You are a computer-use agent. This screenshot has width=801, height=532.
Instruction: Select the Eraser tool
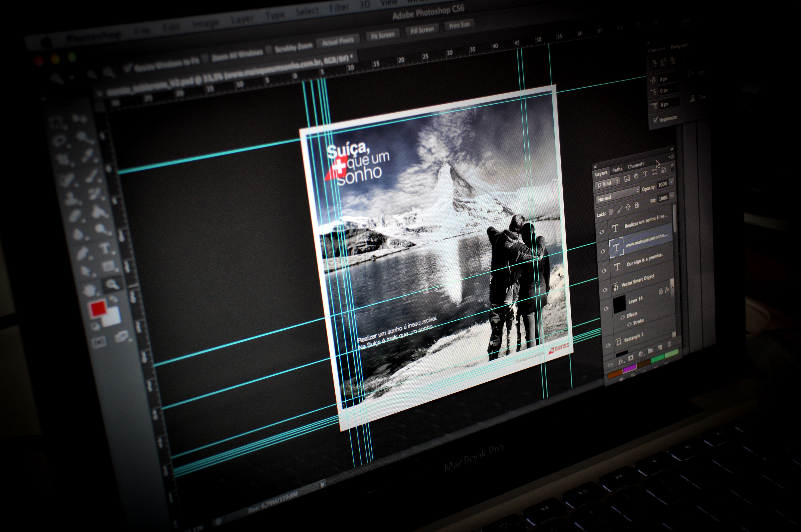click(x=75, y=216)
